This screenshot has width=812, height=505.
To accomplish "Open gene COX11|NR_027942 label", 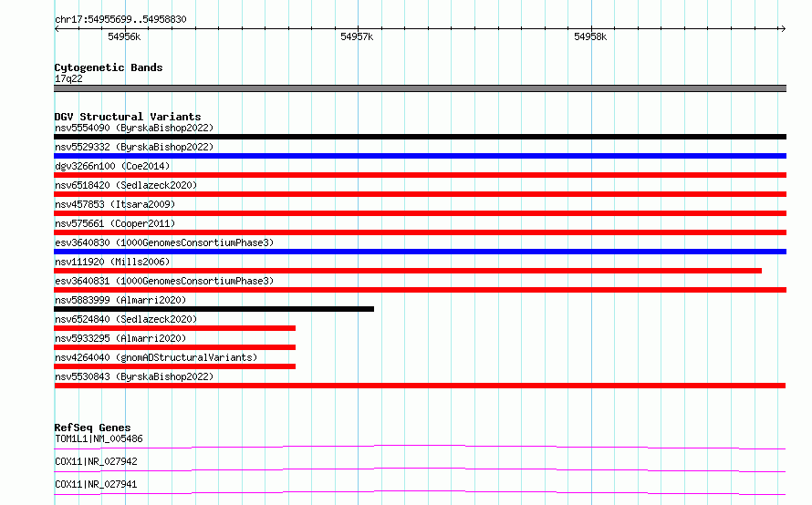I will click(x=96, y=461).
